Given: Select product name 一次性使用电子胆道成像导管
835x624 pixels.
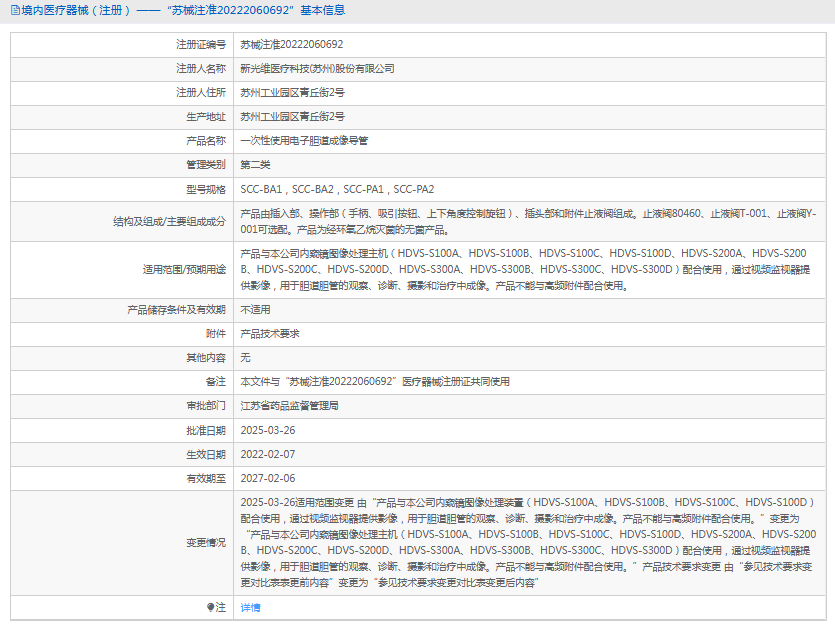Looking at the screenshot, I should 304,141.
